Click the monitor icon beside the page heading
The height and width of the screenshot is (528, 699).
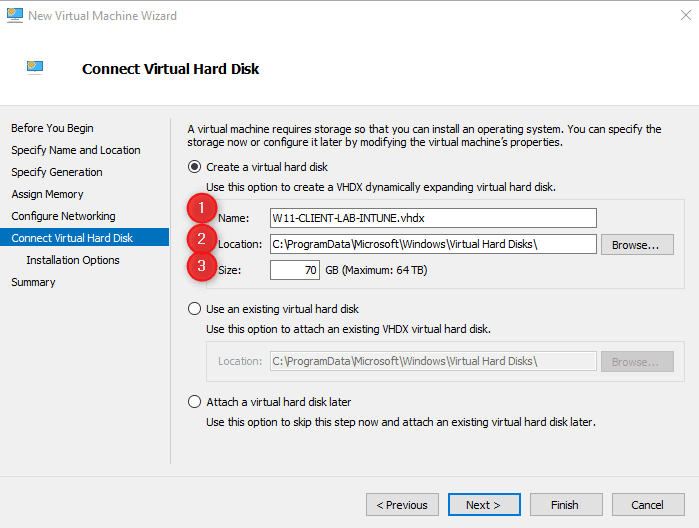click(x=35, y=68)
